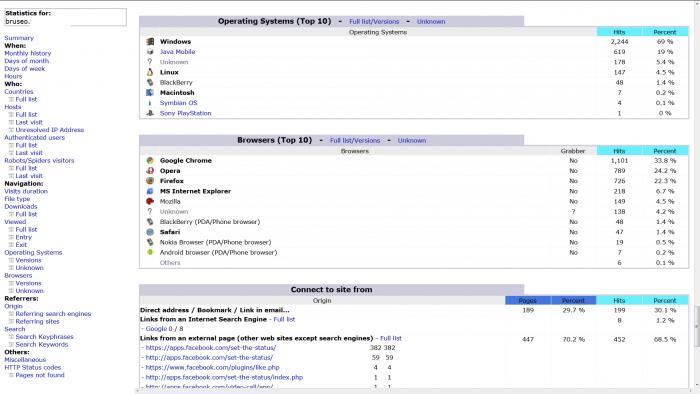Screen dimensions: 700x394
Task: Click the Firefox browser icon
Action: coord(150,181)
